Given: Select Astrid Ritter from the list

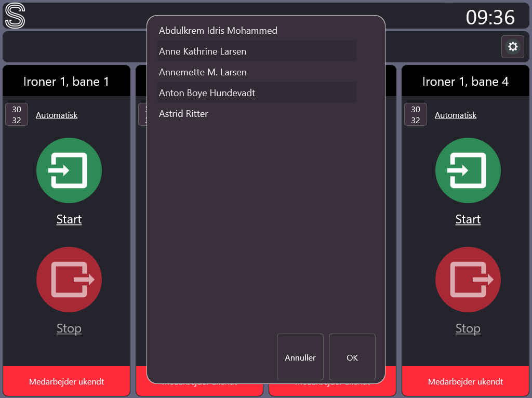Looking at the screenshot, I should tap(183, 114).
